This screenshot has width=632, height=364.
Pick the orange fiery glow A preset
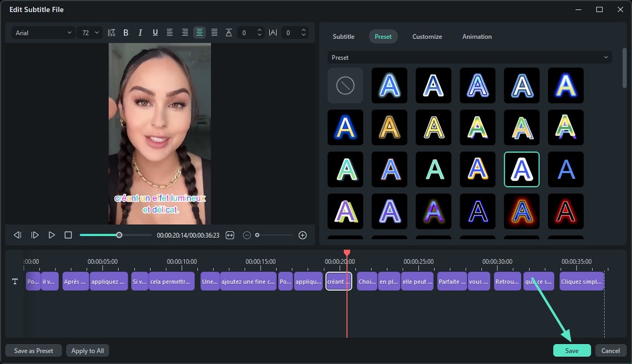click(522, 211)
